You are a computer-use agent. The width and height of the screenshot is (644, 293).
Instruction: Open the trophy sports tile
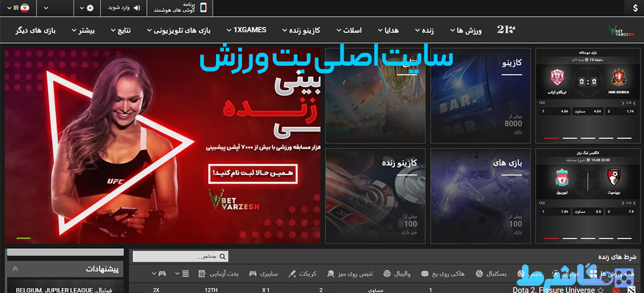tap(375, 96)
